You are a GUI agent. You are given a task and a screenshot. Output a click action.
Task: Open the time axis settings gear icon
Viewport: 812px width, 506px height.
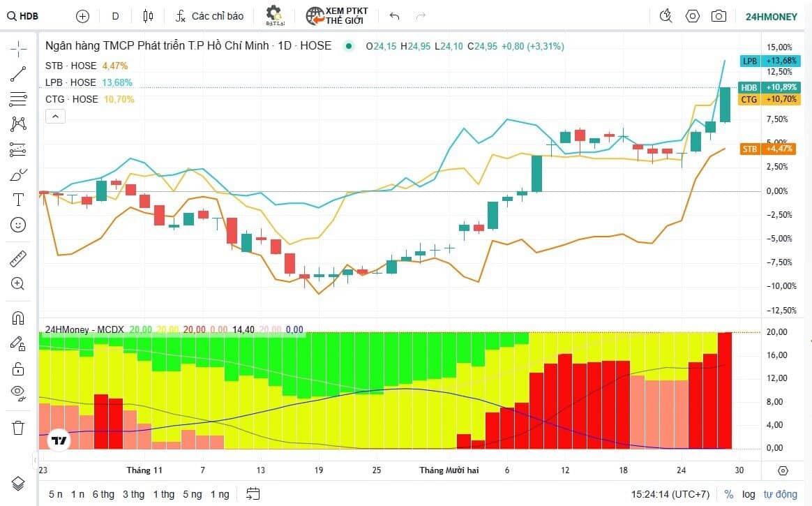[783, 470]
